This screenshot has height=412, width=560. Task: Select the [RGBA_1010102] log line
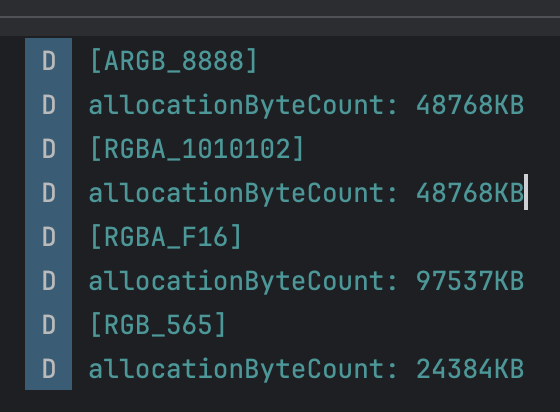[x=196, y=149]
